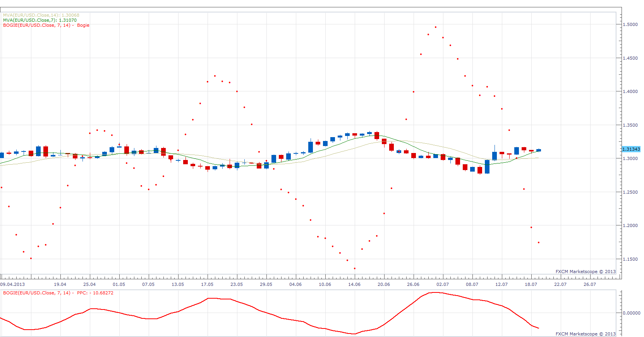Click the 08.07 date label

coord(472,284)
